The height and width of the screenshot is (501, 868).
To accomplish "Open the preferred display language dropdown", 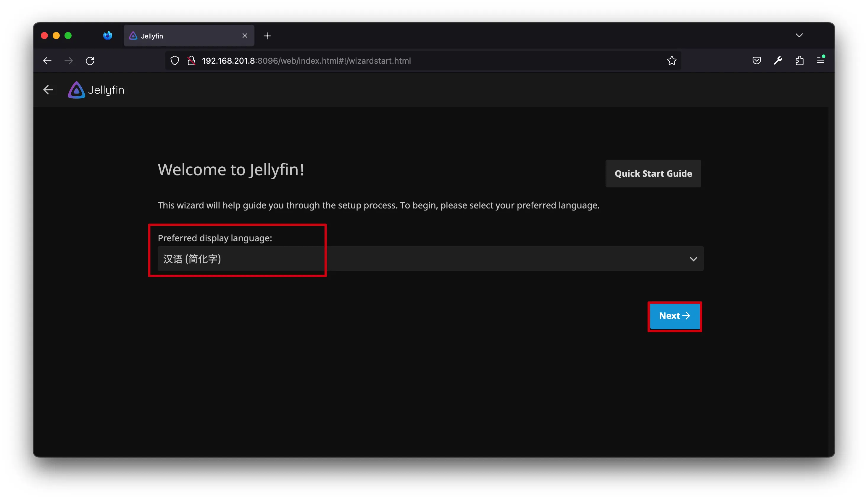I will point(430,259).
